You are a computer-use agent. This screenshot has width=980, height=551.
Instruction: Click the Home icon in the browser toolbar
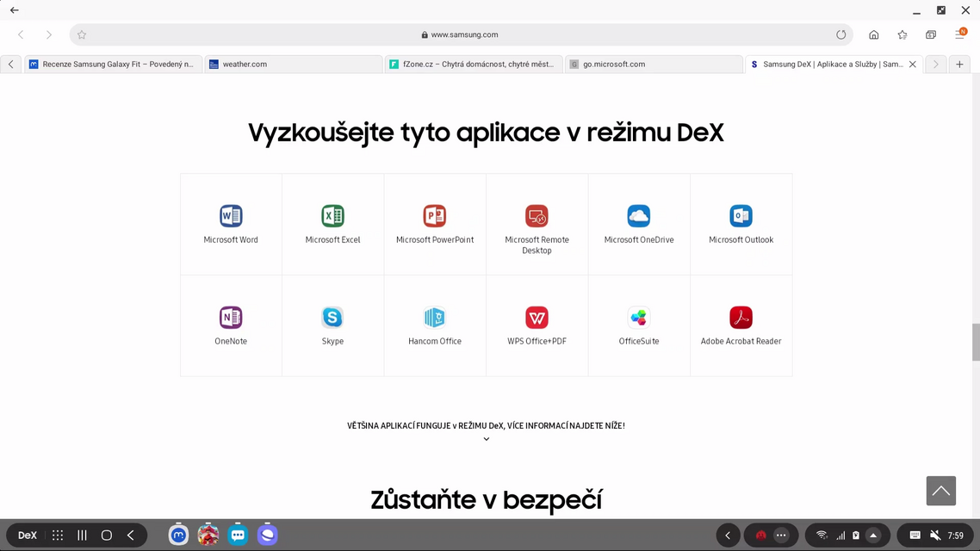point(873,34)
